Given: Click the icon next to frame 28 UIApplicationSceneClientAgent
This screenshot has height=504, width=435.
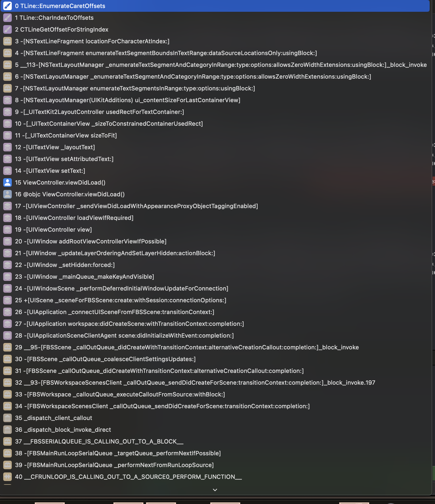Looking at the screenshot, I should pyautogui.click(x=7, y=335).
